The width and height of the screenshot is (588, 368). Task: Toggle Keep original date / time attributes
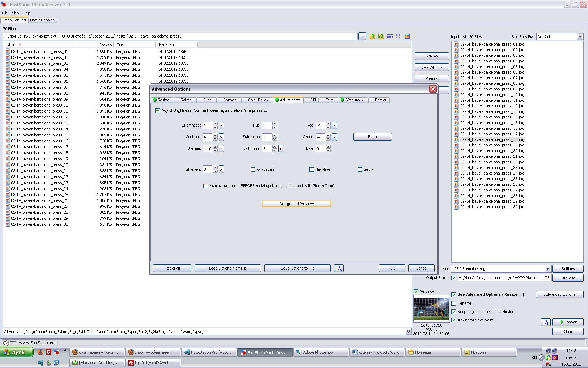(x=454, y=312)
